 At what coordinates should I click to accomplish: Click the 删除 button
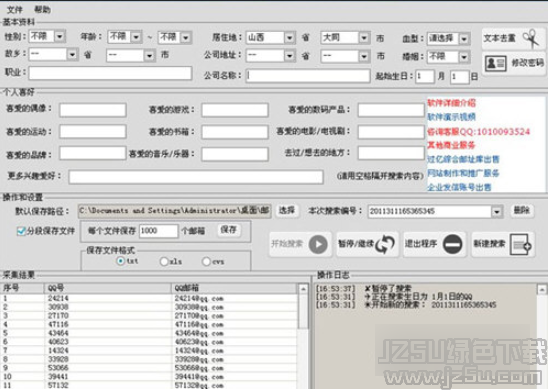[x=522, y=211]
